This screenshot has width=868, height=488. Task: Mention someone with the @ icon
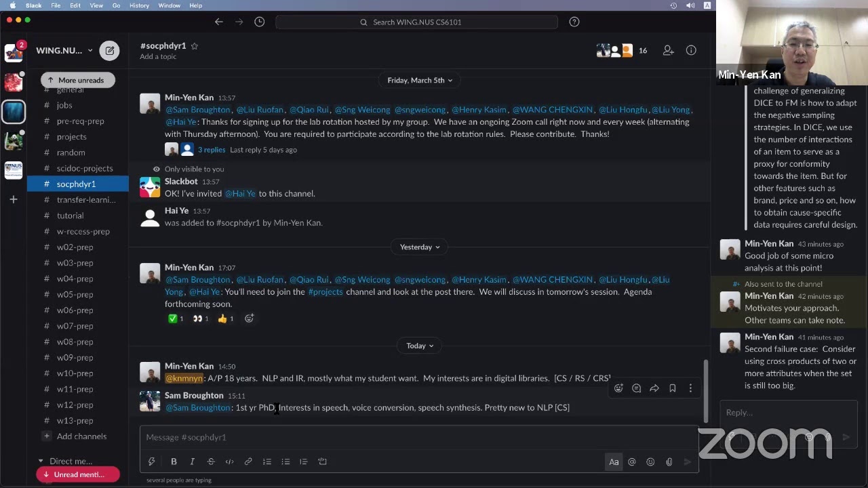point(632,462)
